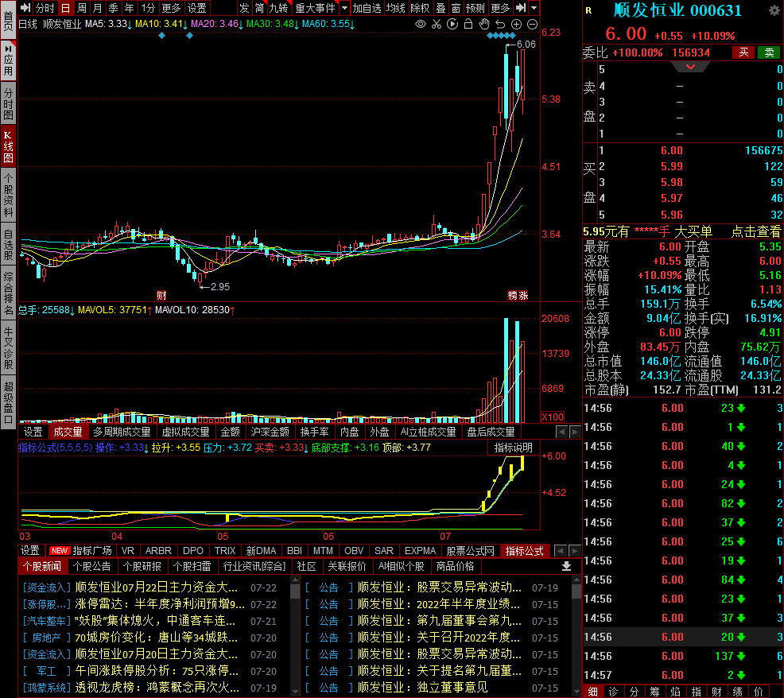784x698 pixels.
Task: Click the right-side arrow-bar collapse icon in the toolbar
Action: tap(521, 8)
